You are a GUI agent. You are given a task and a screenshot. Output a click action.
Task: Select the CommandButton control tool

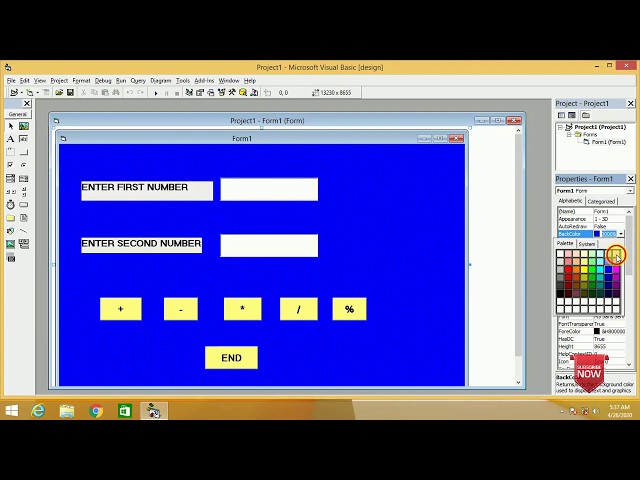click(24, 152)
